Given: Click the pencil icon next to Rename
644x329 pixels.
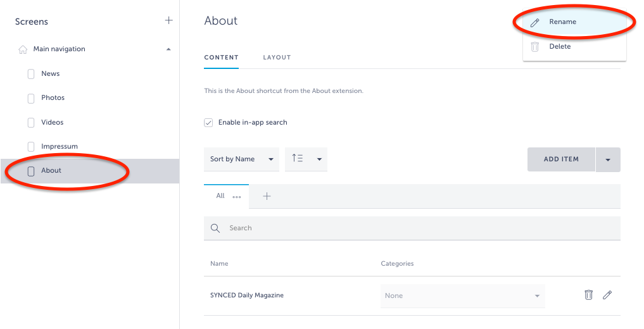Looking at the screenshot, I should [x=534, y=23].
